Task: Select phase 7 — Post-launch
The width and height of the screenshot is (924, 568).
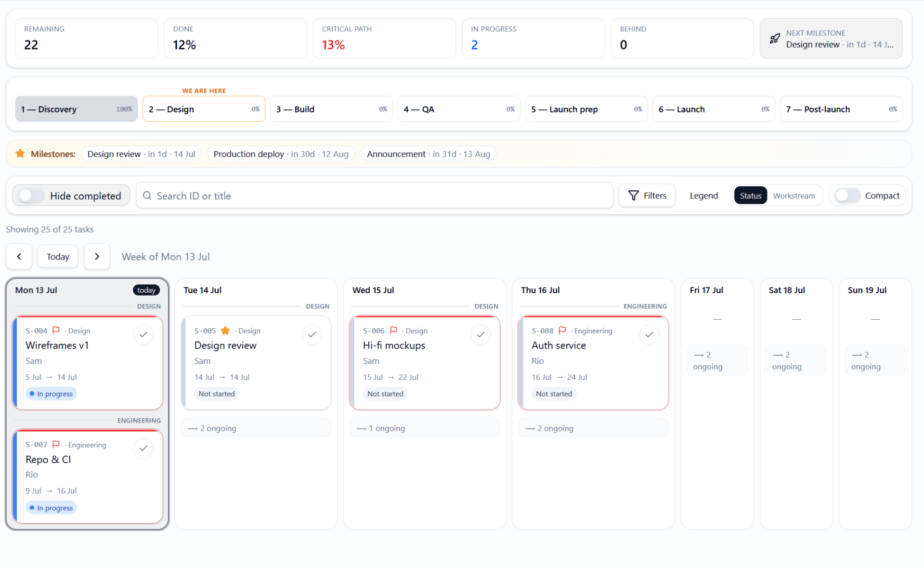Action: pyautogui.click(x=841, y=109)
